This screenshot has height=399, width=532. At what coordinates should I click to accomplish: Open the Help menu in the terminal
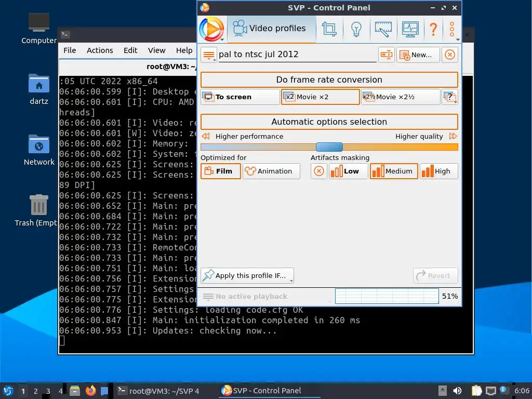184,50
